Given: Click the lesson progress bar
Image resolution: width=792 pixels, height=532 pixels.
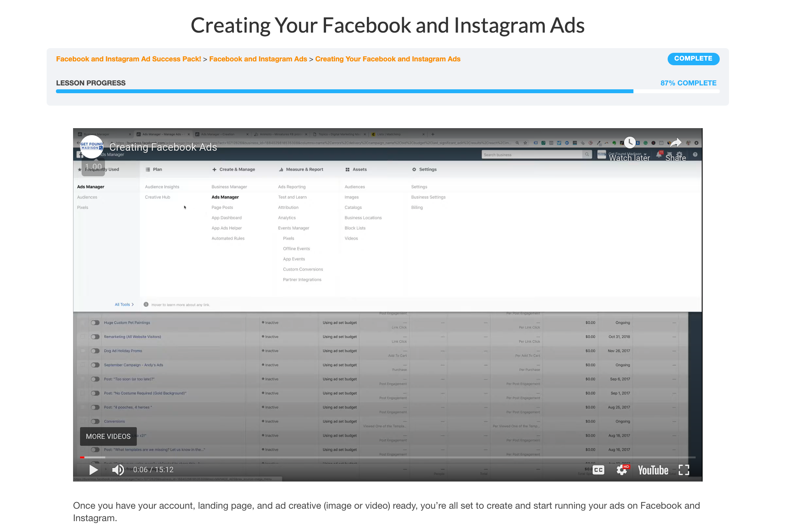Looking at the screenshot, I should coord(387,91).
